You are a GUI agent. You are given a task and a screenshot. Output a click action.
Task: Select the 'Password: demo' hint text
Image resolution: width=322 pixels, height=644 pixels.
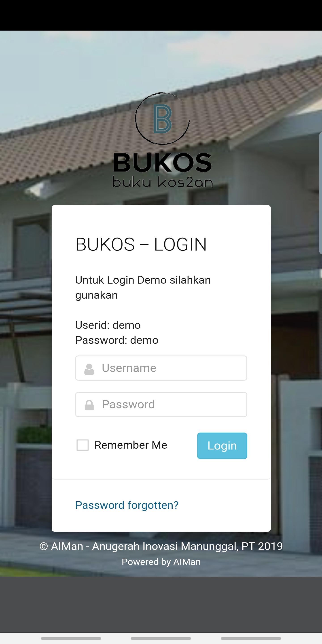click(x=117, y=340)
